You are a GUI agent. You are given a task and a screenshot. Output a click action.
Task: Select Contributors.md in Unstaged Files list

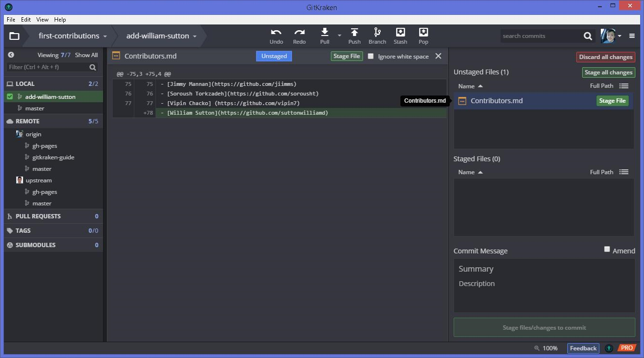(x=543, y=101)
